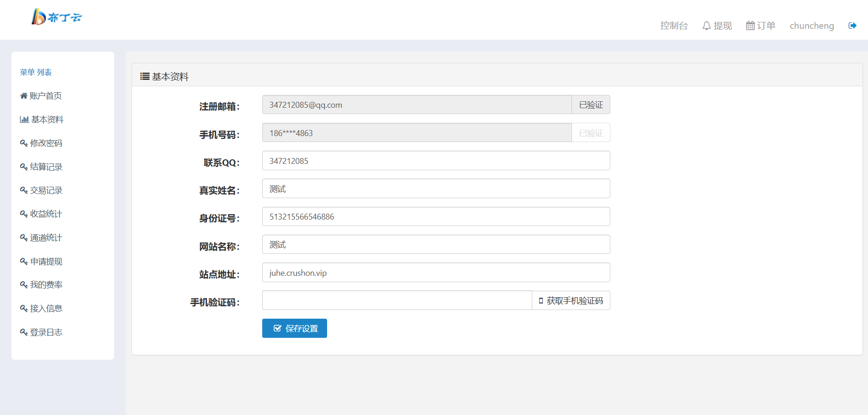Click the 身份证号 input box

point(436,217)
